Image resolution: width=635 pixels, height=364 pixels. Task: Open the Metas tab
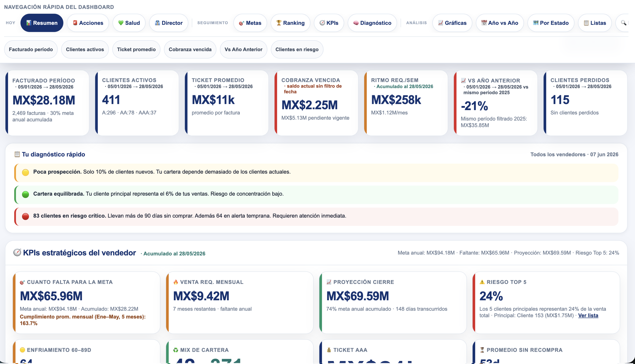pos(250,23)
